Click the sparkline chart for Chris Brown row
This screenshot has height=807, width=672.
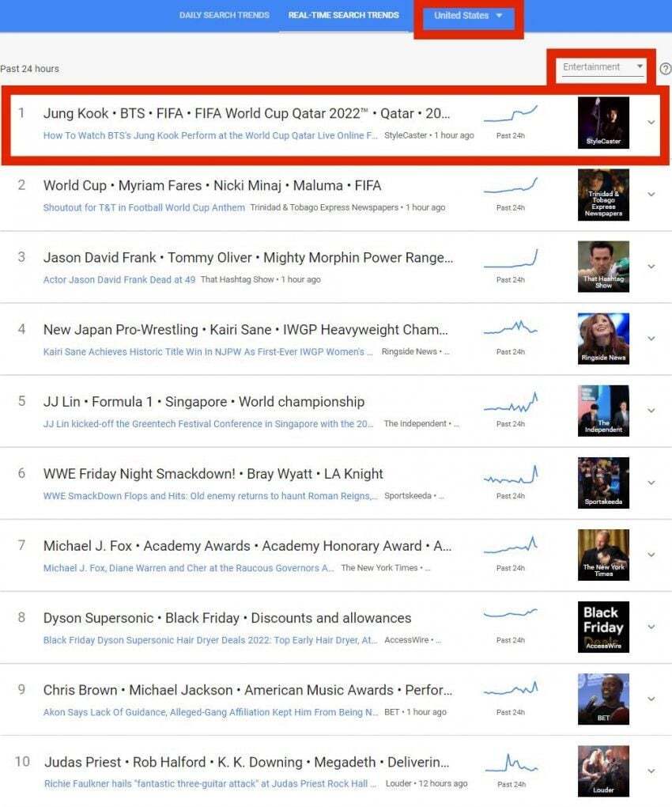[511, 688]
